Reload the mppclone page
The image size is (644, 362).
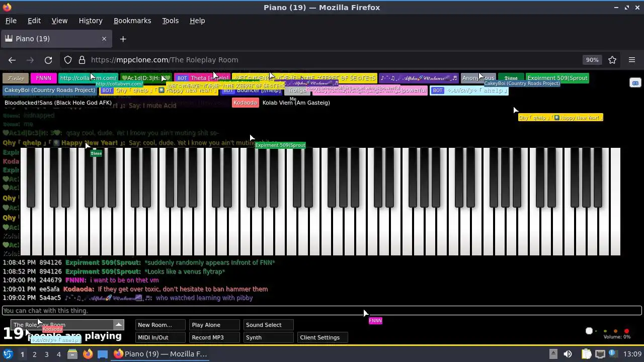click(48, 60)
